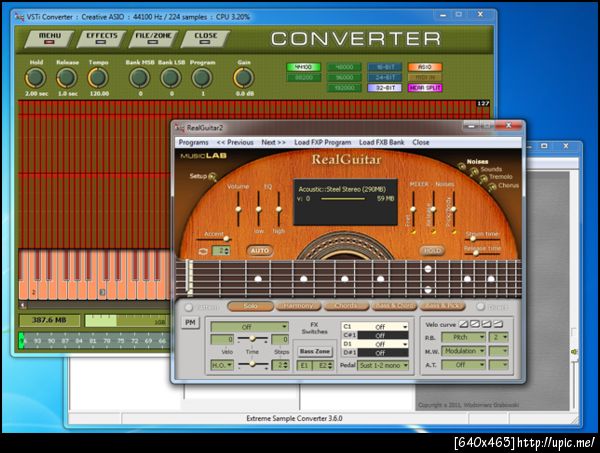Select the Chorus tuning peg
Image resolution: width=600 pixels, height=453 pixels.
click(x=492, y=187)
